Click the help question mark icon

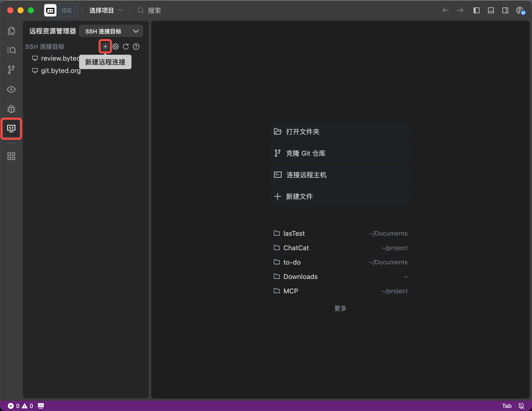(x=136, y=46)
